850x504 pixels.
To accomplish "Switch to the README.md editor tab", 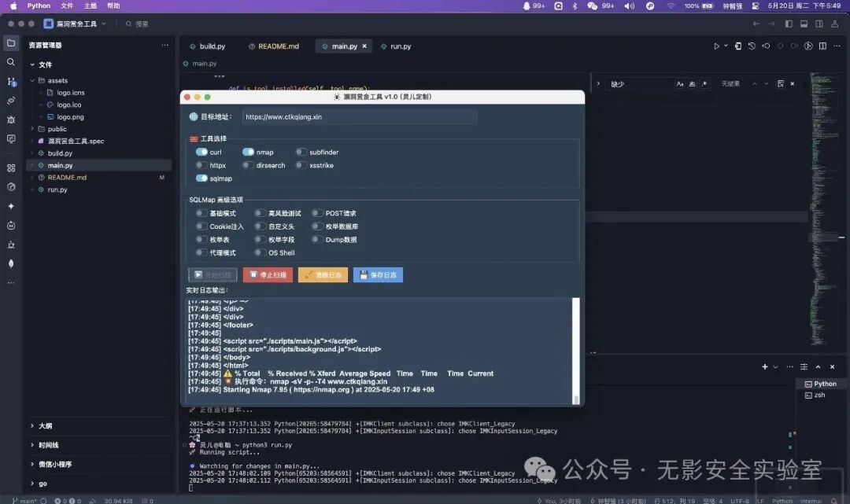I will coord(274,46).
